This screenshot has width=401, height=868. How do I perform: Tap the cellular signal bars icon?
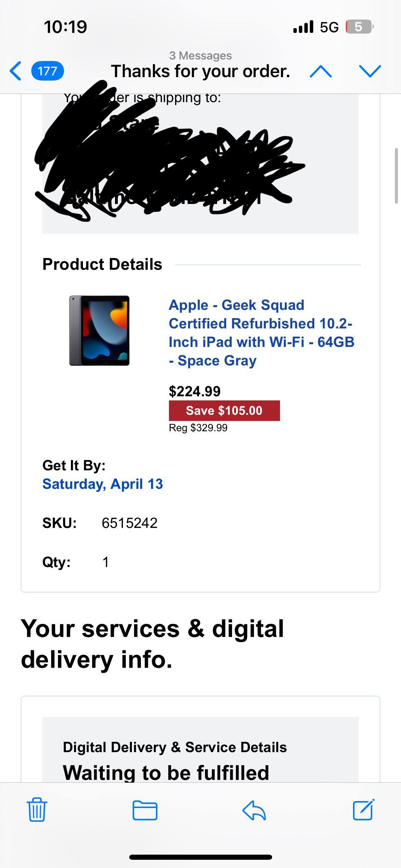pyautogui.click(x=303, y=27)
